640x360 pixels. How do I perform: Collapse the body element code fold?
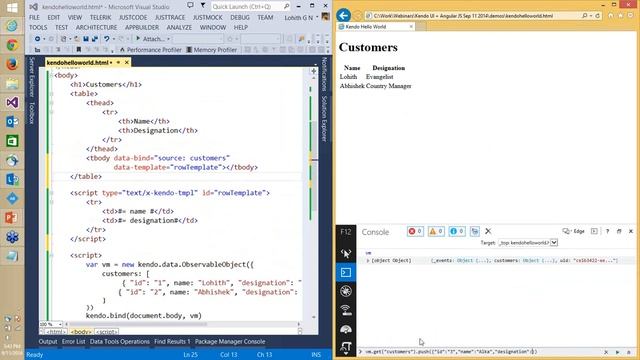(51, 76)
